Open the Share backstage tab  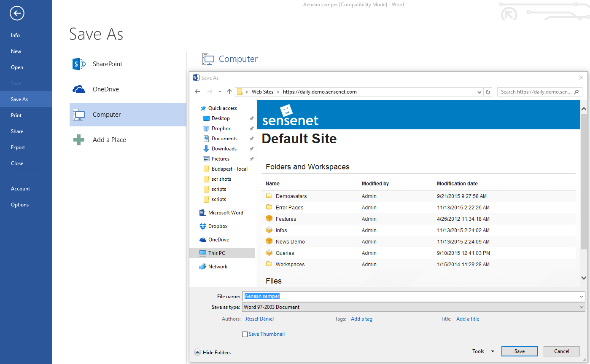click(26, 131)
